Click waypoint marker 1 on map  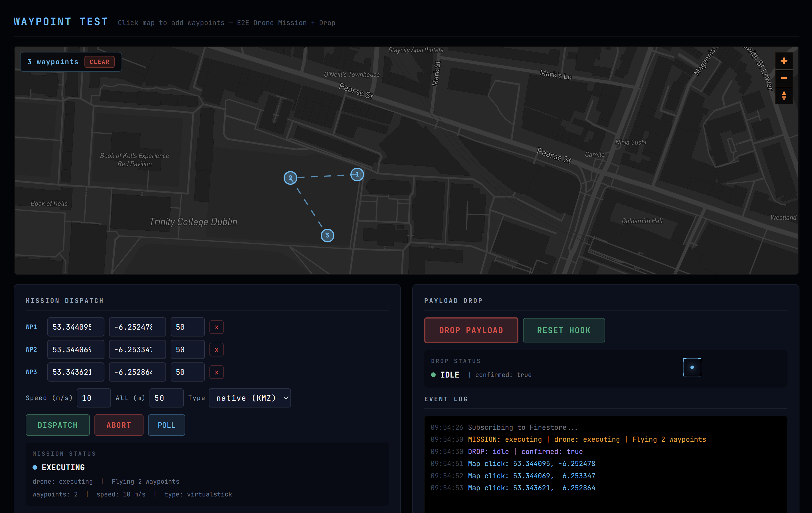coord(357,175)
